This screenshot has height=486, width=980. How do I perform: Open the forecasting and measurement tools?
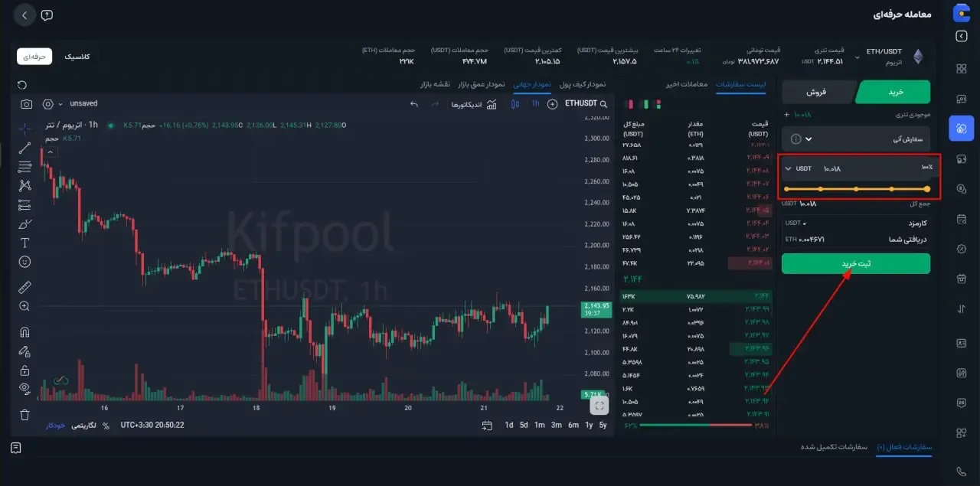[x=24, y=205]
